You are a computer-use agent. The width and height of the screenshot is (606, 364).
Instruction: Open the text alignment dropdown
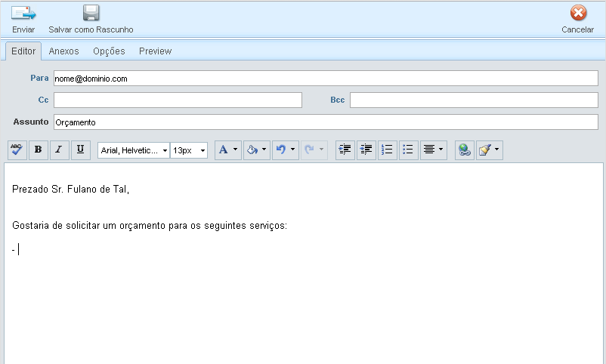(x=433, y=150)
